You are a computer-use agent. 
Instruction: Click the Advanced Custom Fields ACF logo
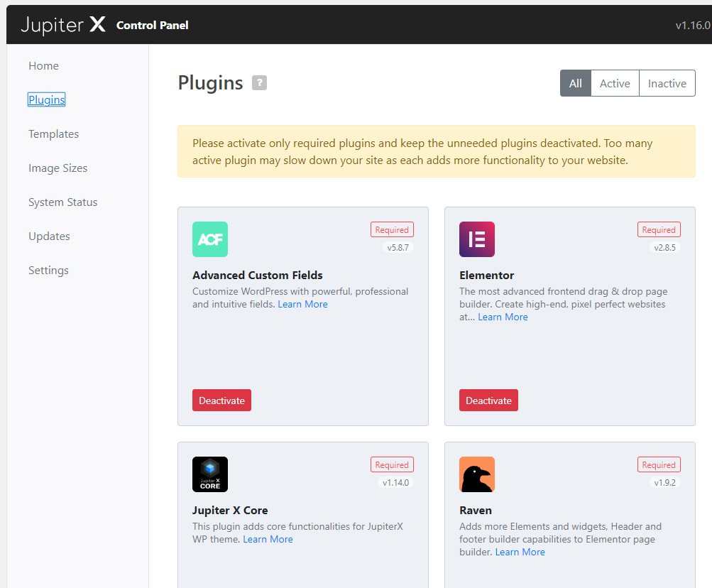coord(210,239)
